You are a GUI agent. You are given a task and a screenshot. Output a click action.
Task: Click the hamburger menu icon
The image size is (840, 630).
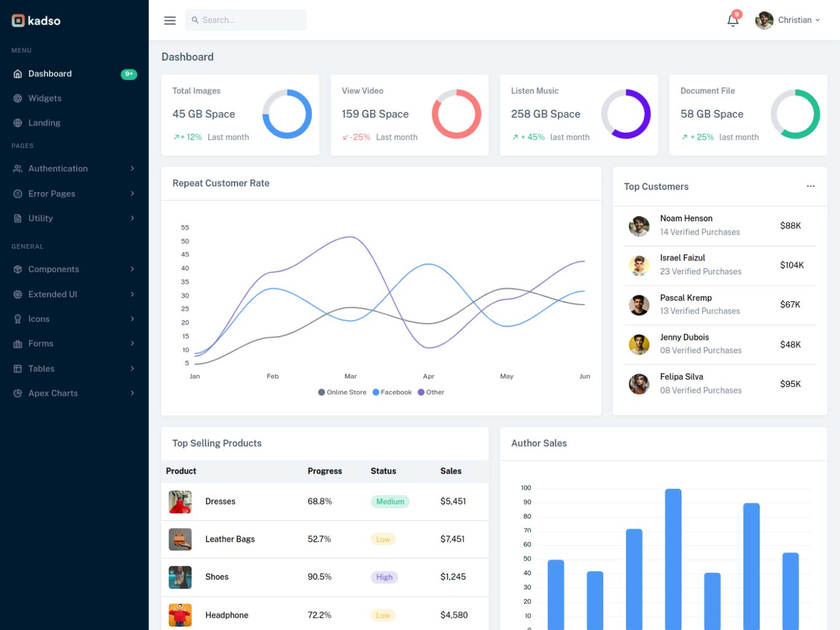tap(170, 20)
